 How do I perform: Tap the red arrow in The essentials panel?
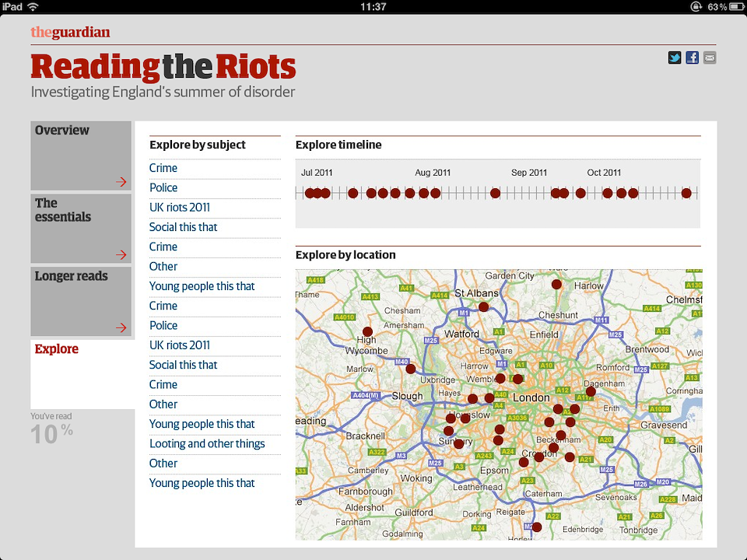pyautogui.click(x=121, y=254)
